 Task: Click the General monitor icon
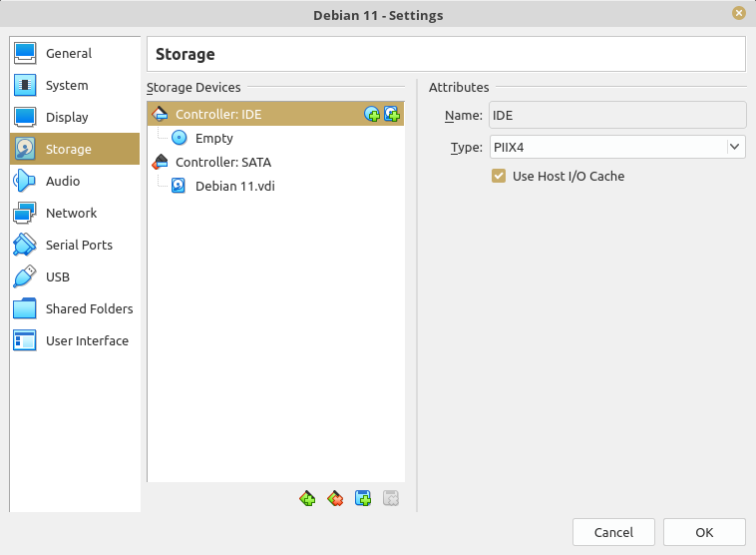point(25,53)
